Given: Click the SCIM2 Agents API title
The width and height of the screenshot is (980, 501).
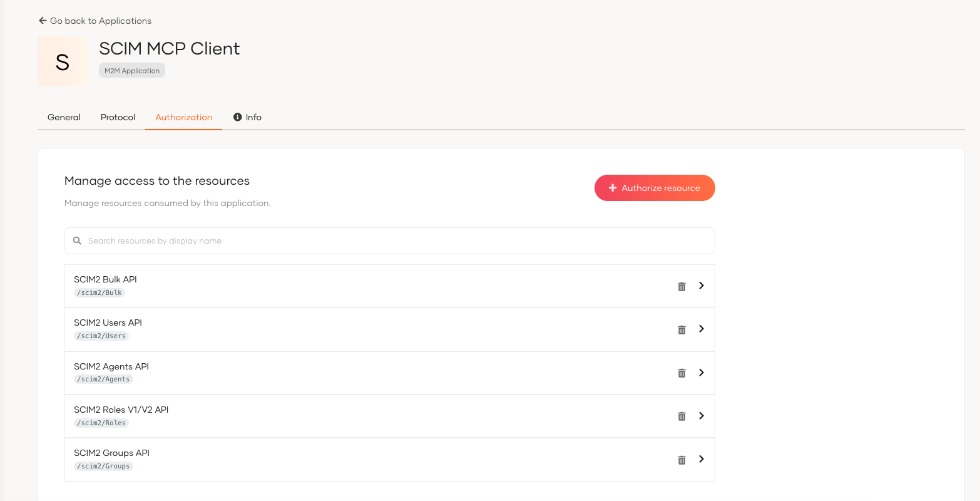Looking at the screenshot, I should click(x=111, y=366).
